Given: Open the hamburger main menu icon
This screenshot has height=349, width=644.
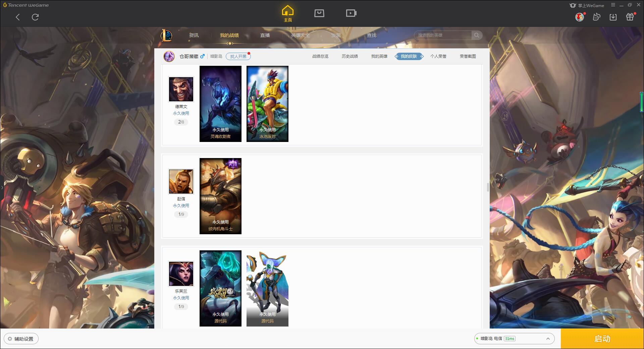Looking at the screenshot, I should pos(613,5).
